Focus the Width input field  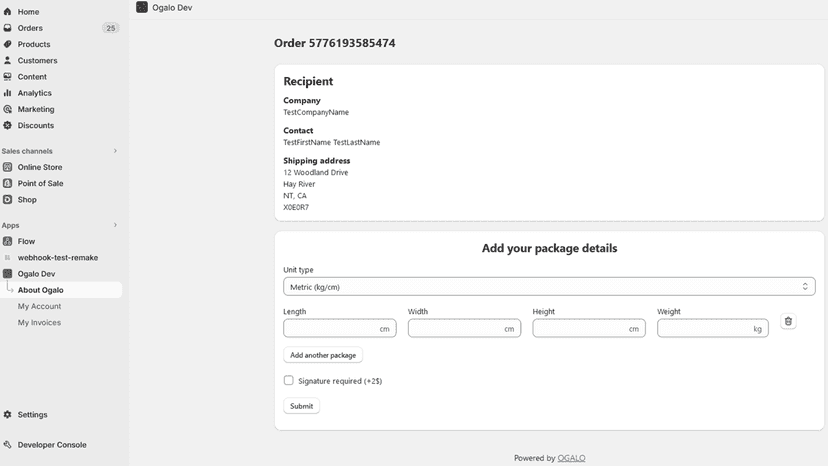point(464,328)
